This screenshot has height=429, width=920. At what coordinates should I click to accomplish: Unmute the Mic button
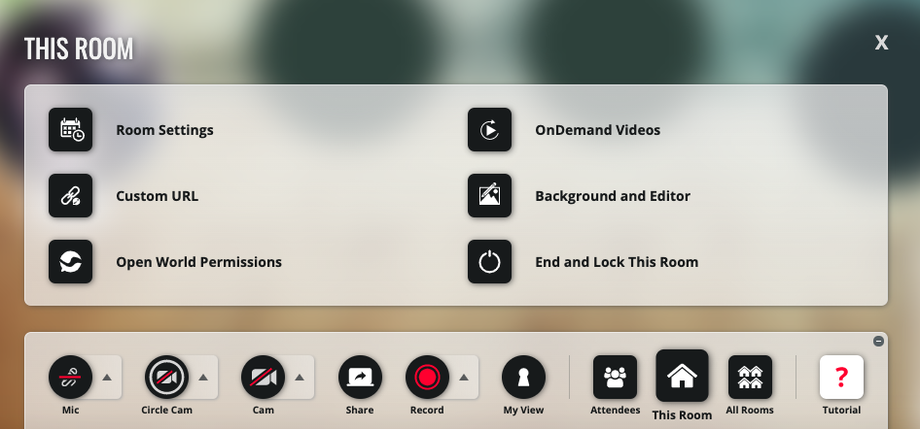pos(70,377)
